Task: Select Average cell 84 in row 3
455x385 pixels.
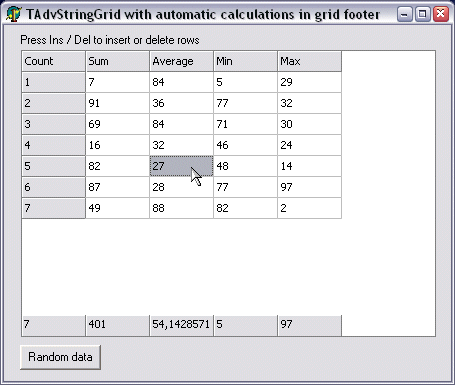Action: [181, 124]
